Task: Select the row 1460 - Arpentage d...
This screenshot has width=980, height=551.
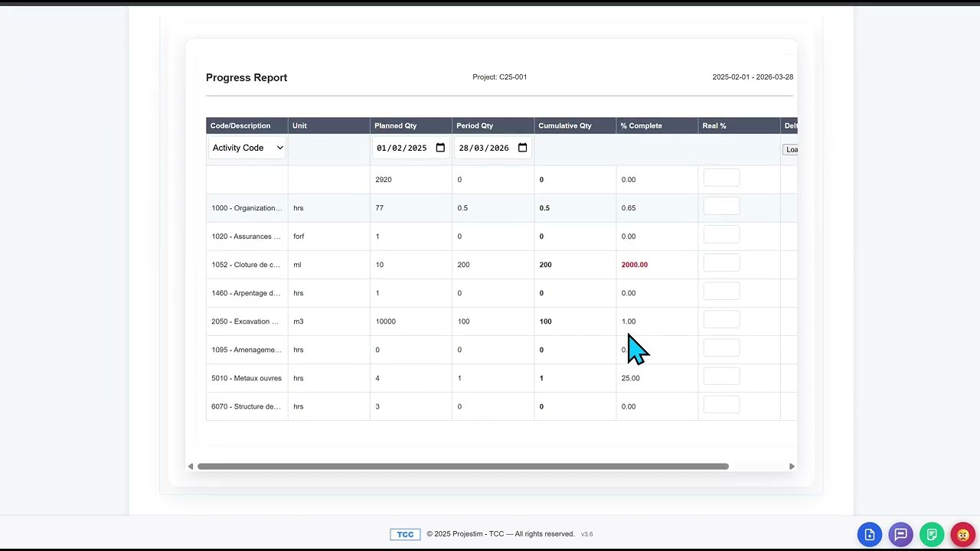Action: coord(501,293)
